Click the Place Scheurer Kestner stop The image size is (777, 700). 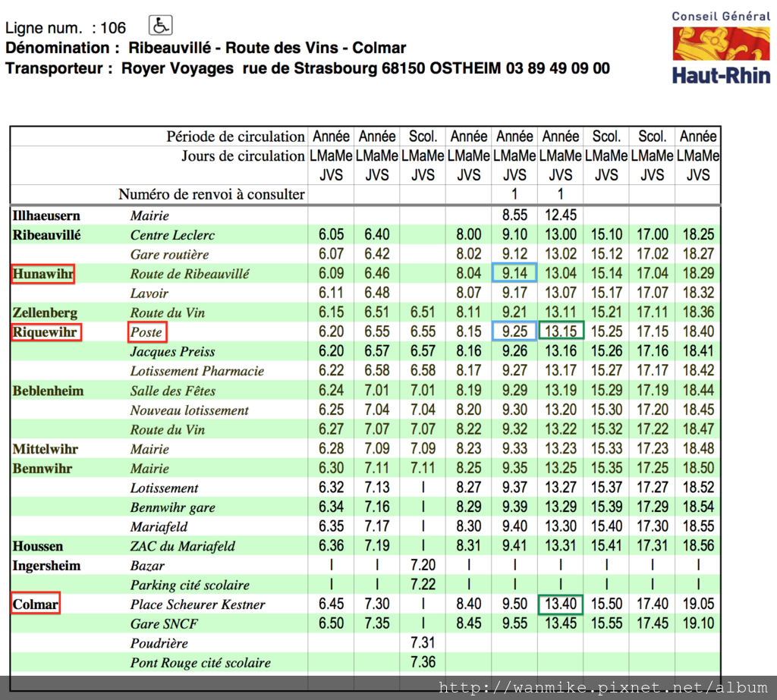(x=198, y=604)
